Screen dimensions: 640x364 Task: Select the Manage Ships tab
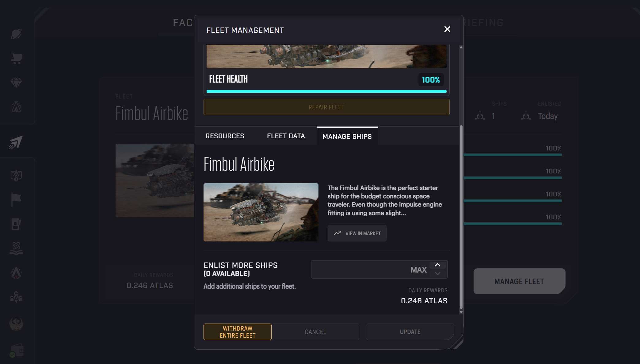(x=347, y=136)
